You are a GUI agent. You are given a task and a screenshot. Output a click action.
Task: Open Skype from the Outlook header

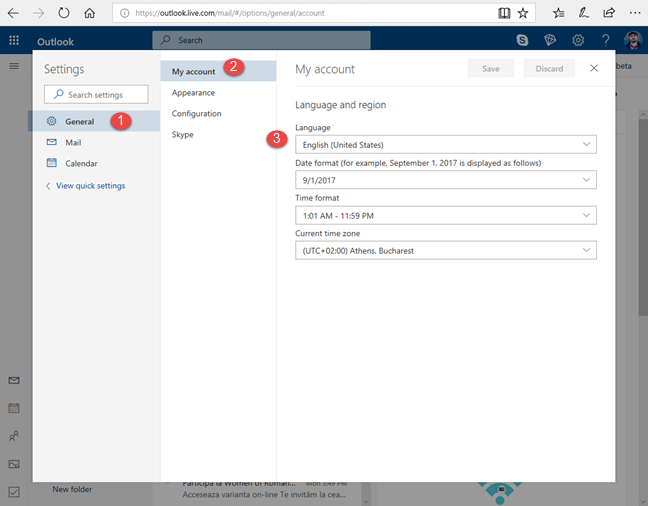522,40
